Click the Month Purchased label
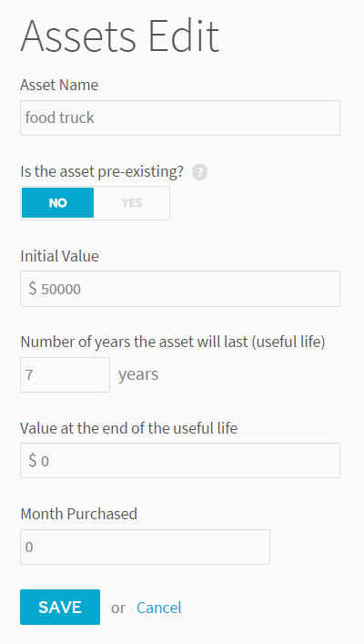This screenshot has height=644, width=364. pyautogui.click(x=79, y=514)
